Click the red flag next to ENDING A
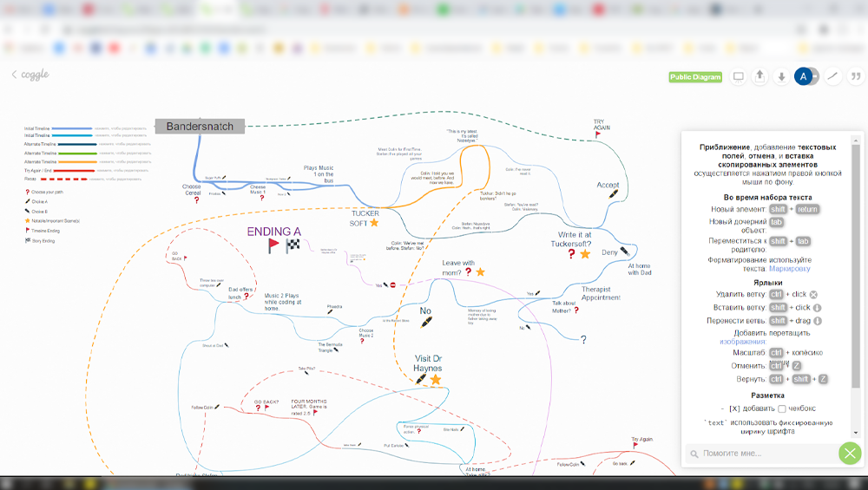Viewport: 868px width, 490px height. pyautogui.click(x=273, y=245)
